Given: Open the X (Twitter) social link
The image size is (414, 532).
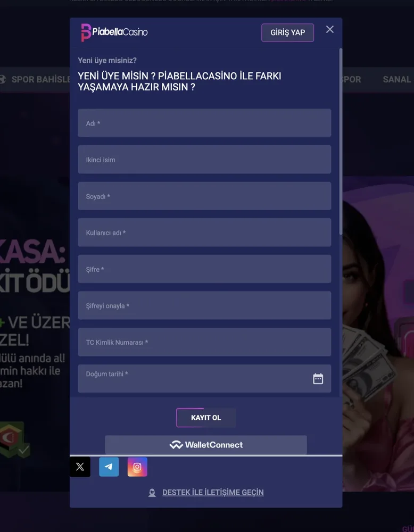Looking at the screenshot, I should point(80,467).
